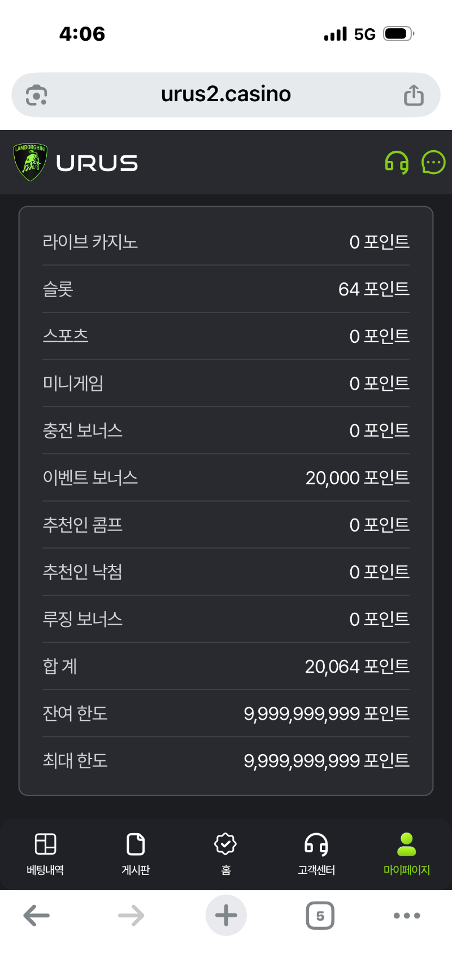Tap the 합 계 total points row
This screenshot has height=980, width=452.
click(226, 667)
